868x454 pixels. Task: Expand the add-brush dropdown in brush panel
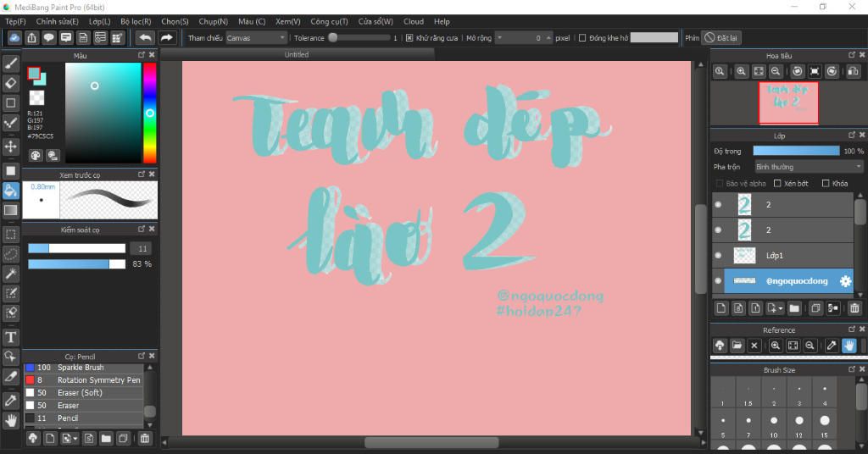(x=75, y=439)
